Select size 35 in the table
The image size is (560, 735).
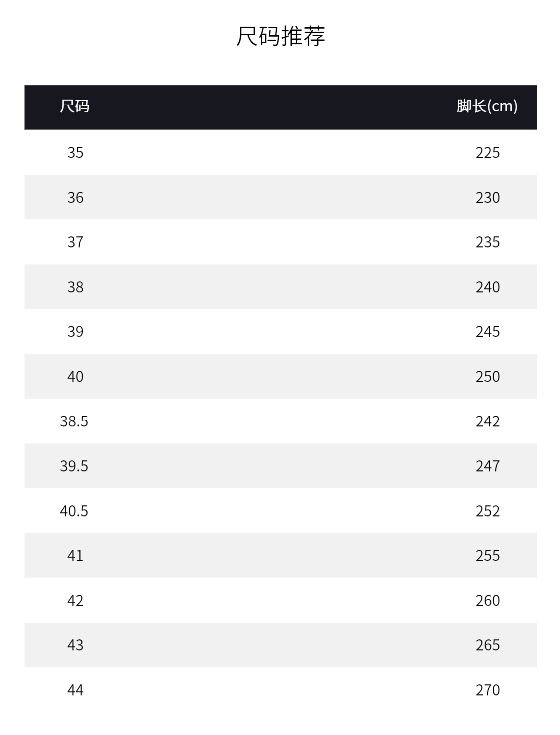pos(75,152)
